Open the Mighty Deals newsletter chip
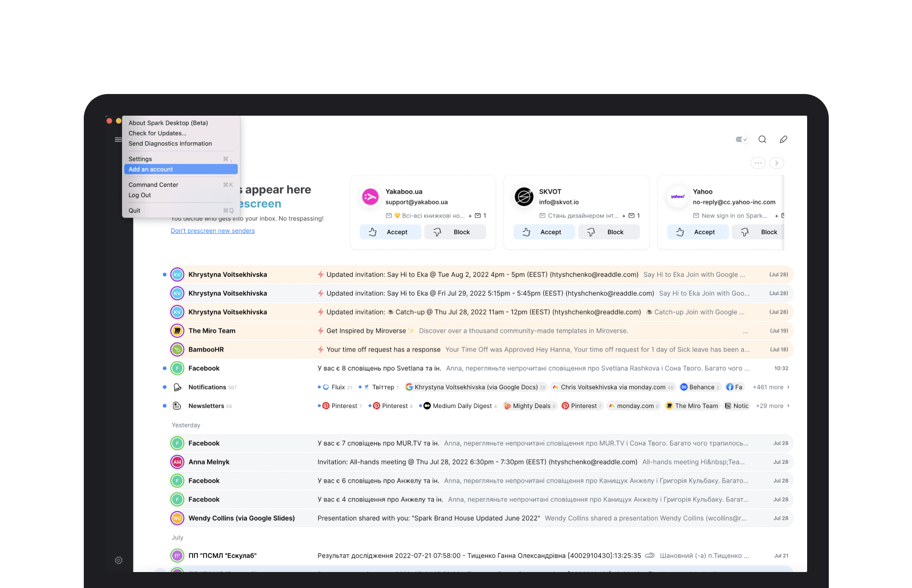912x588 pixels. pos(530,406)
